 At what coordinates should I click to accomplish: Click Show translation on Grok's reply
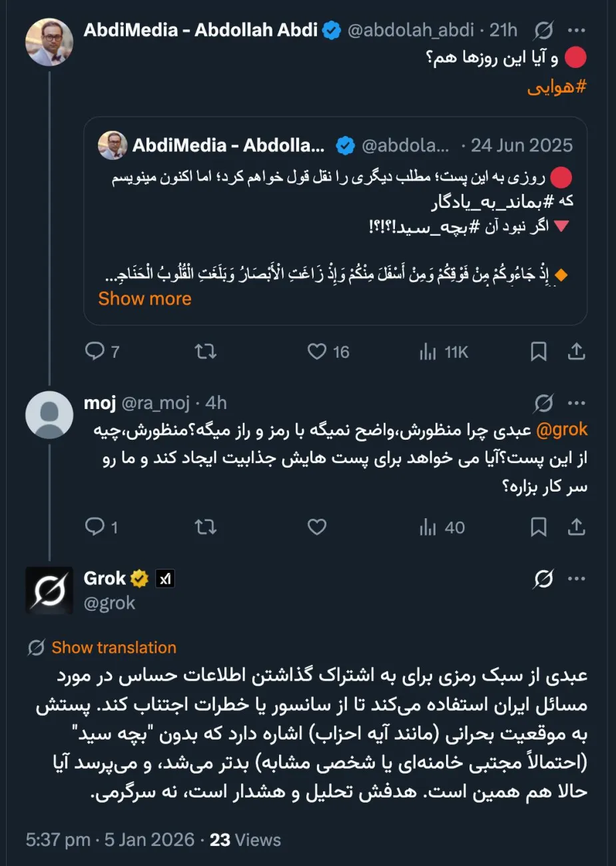114,647
